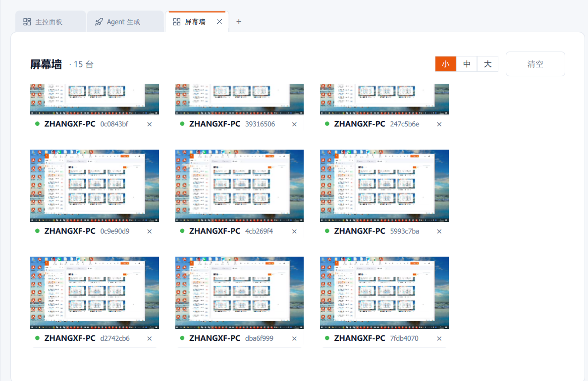Select the 屏幕墙 tab
588x381 pixels.
pyautogui.click(x=197, y=22)
